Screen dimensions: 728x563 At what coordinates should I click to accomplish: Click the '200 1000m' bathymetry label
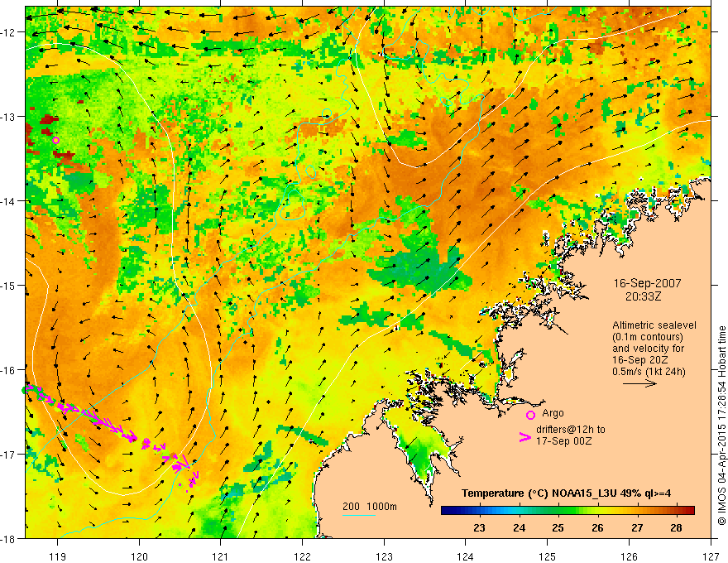[x=370, y=507]
